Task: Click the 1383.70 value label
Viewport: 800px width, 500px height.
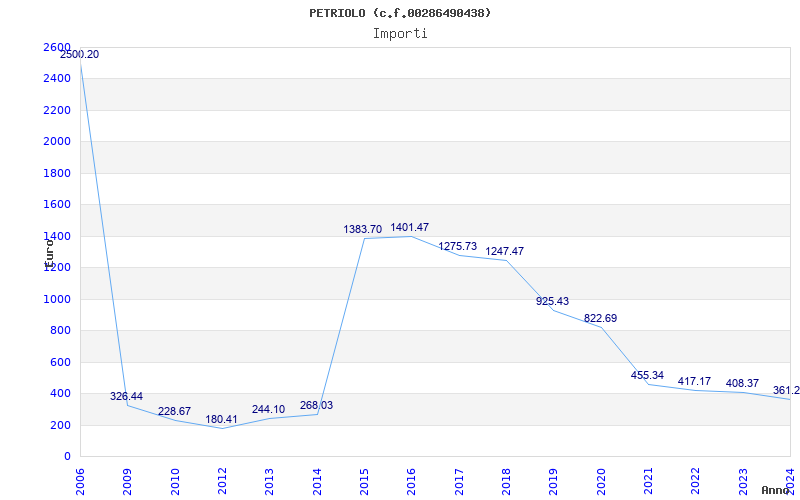Action: tap(362, 230)
